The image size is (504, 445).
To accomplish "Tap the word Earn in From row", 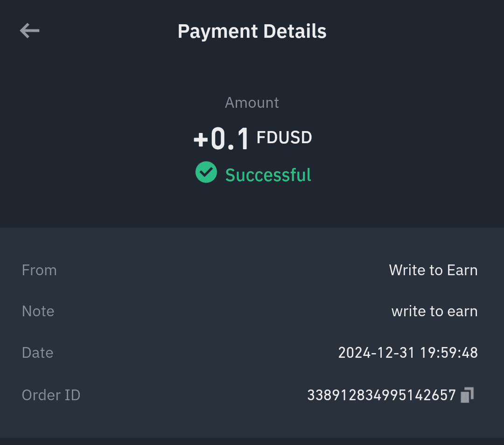I will pos(462,270).
